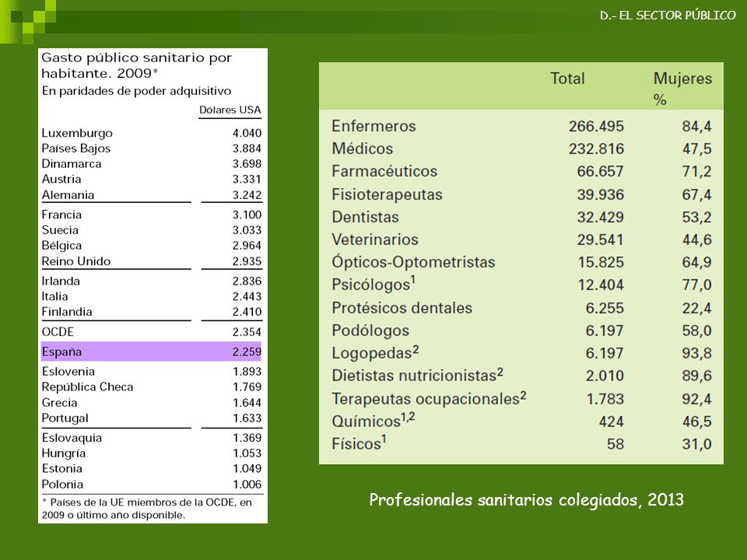Click the 'Polonia' row label
The image size is (747, 560).
point(62,485)
